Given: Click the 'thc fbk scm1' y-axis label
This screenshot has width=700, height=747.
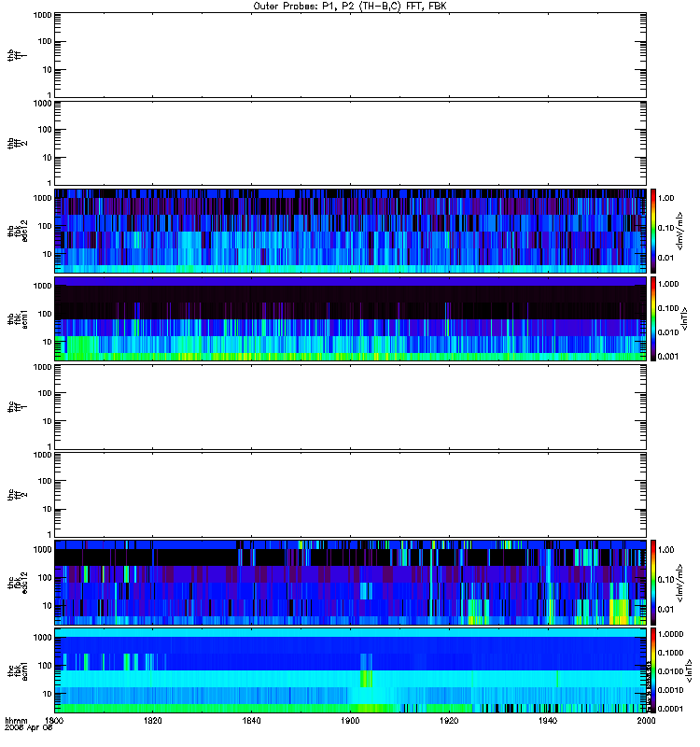Looking at the screenshot, I should [x=18, y=670].
